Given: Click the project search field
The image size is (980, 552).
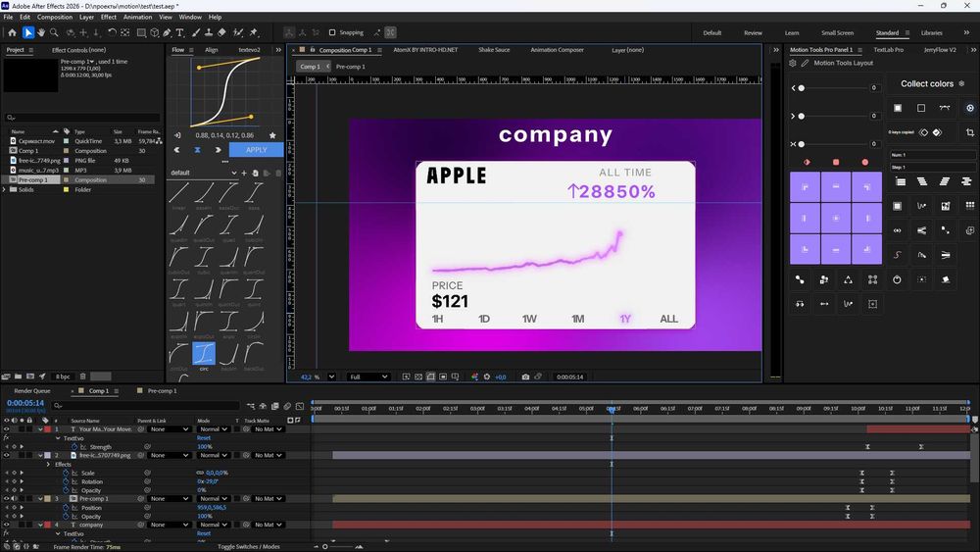Looking at the screenshot, I should pyautogui.click(x=82, y=117).
